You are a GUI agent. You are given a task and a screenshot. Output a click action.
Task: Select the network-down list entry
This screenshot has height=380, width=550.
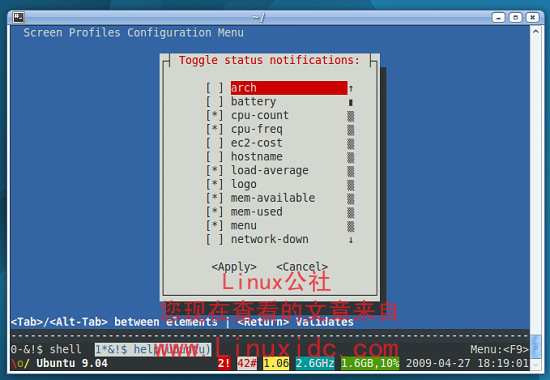269,239
